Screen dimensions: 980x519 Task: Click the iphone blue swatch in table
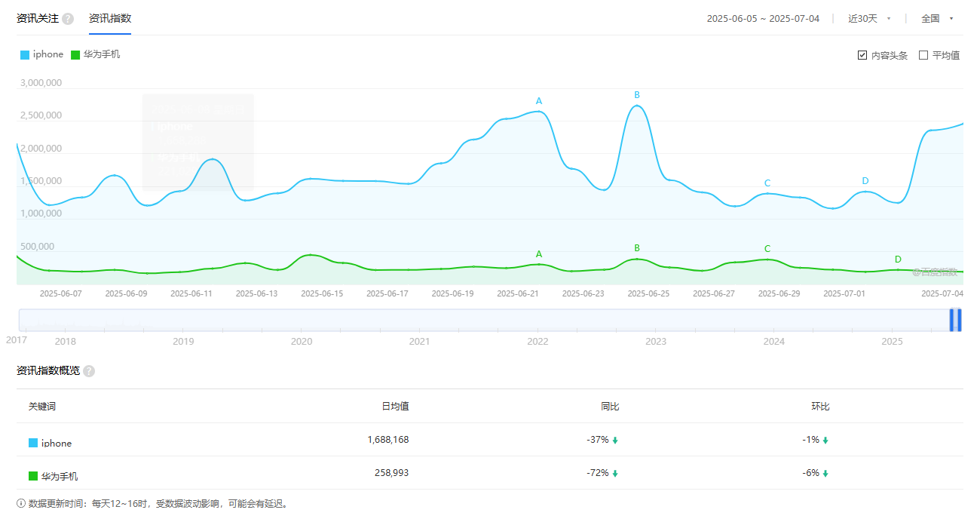click(x=33, y=444)
